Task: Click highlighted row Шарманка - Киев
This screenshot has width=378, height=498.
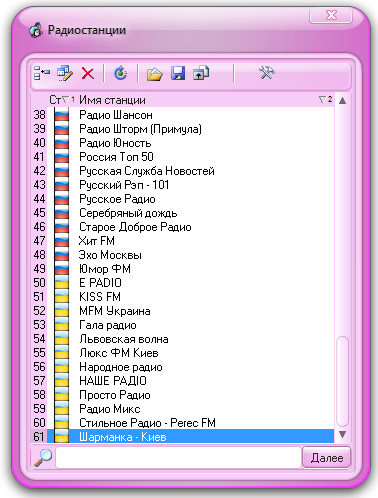Action: click(190, 437)
